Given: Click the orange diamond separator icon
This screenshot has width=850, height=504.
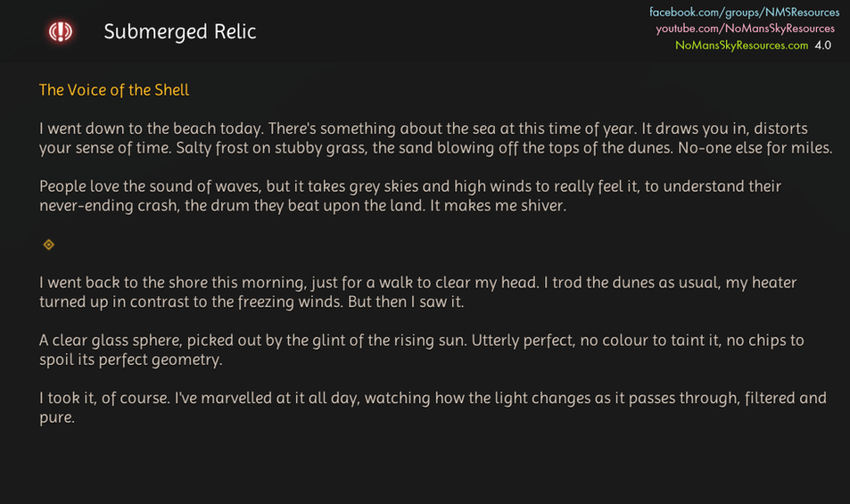Looking at the screenshot, I should coord(49,244).
